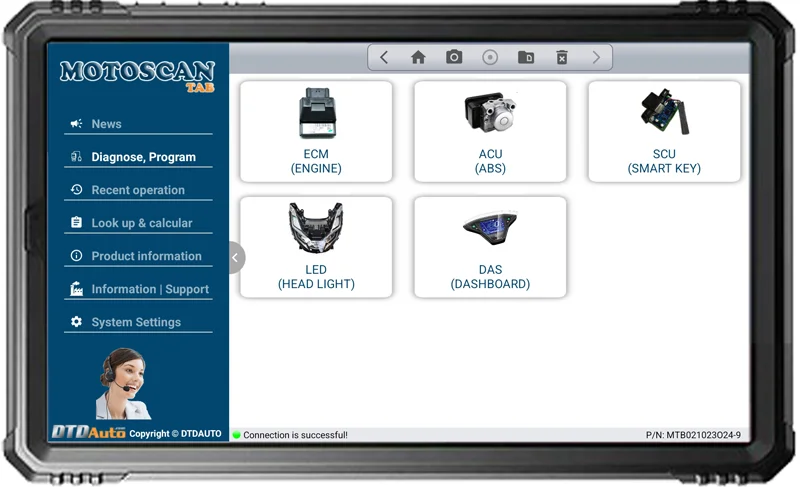Click the motorcycle icon beside Diagnose, Program

(x=77, y=157)
